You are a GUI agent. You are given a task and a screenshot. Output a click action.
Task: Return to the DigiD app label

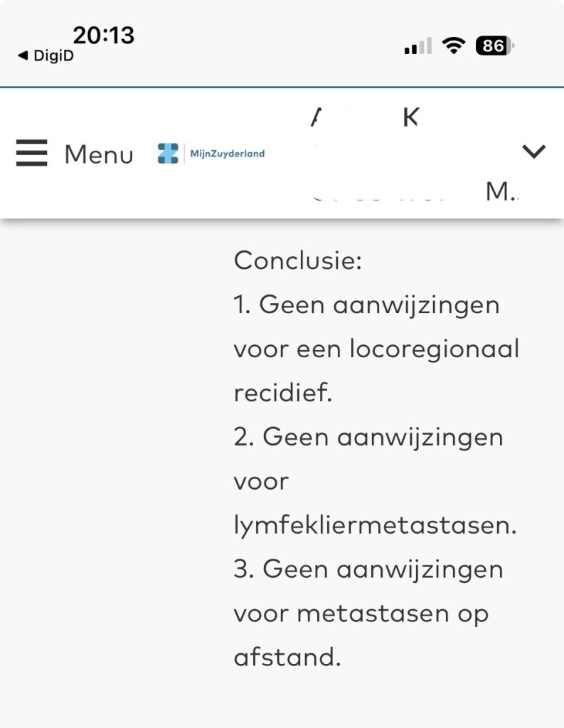[53, 56]
